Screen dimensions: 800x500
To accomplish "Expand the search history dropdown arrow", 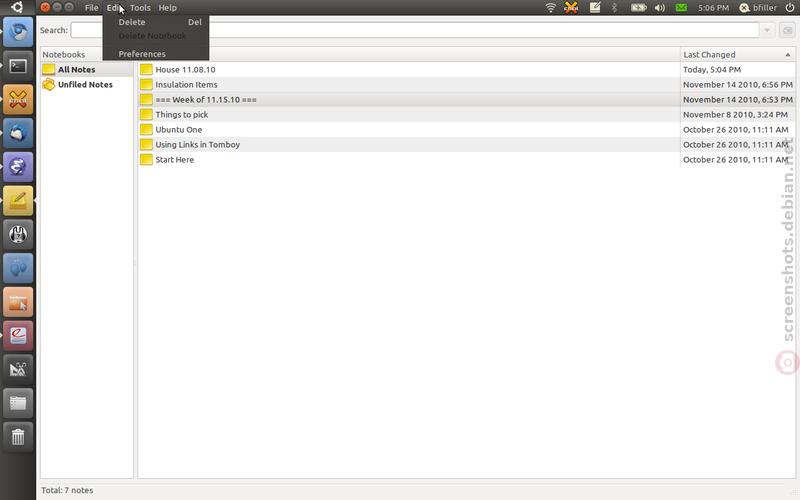I will (x=767, y=30).
